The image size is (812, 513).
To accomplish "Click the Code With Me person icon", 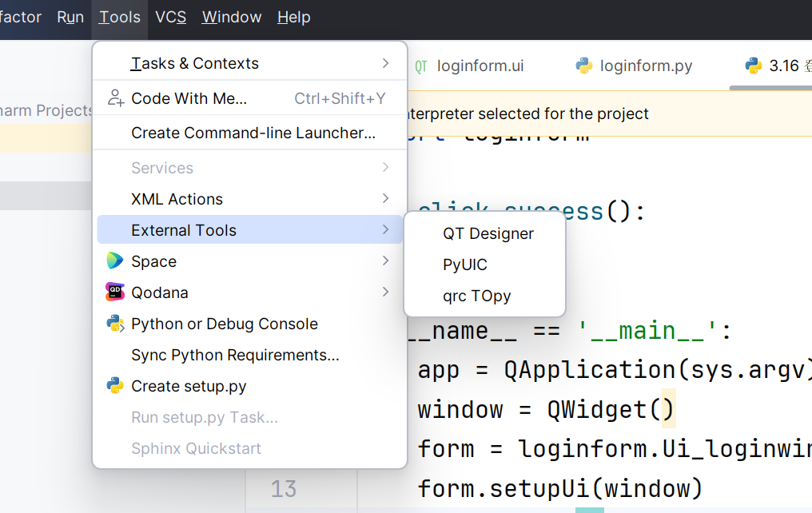I will 115,97.
